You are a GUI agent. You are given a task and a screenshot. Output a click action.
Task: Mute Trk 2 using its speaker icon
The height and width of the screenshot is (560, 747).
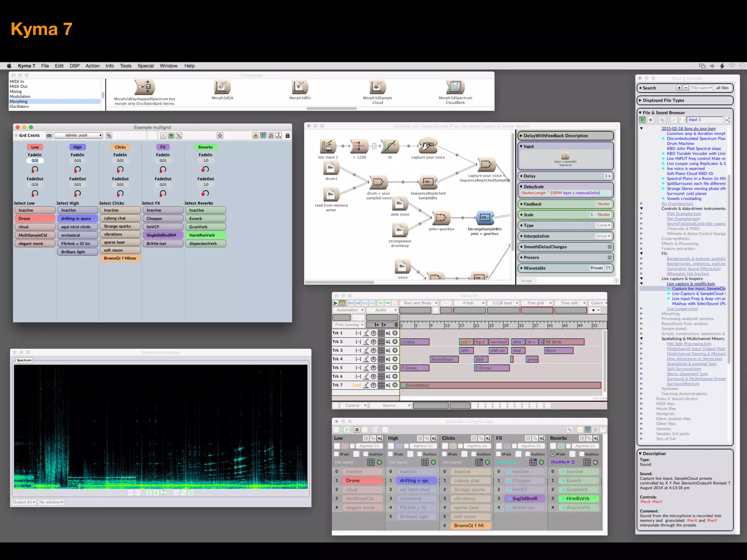[388, 342]
